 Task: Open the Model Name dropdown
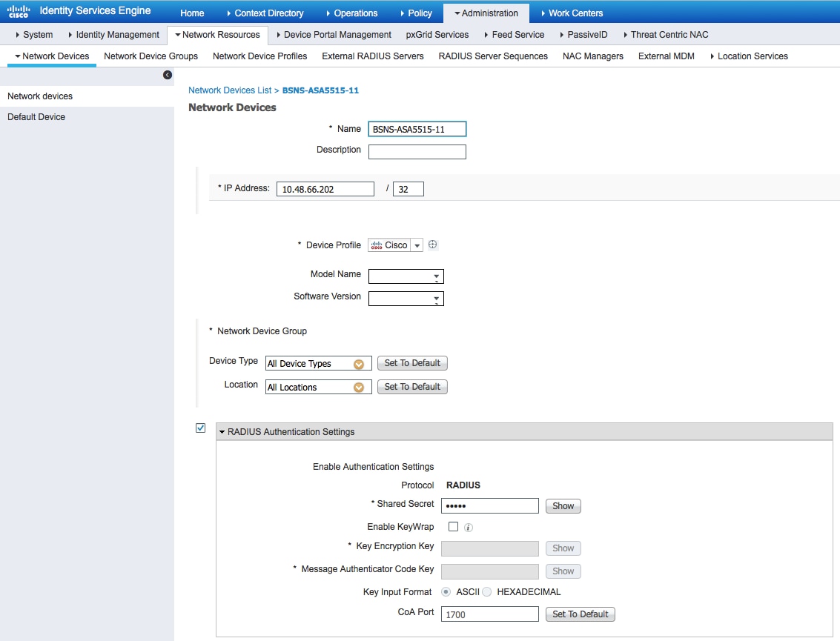coord(406,276)
